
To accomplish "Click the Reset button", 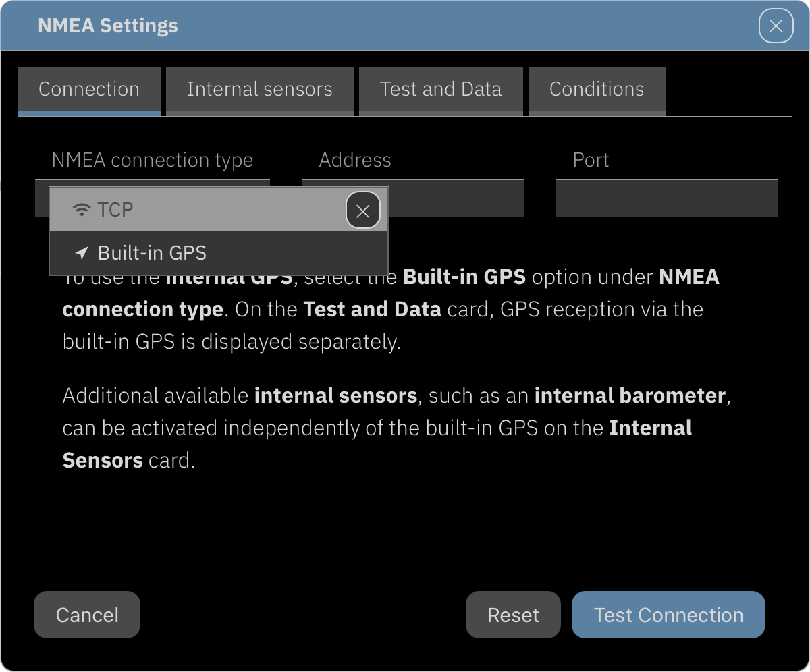I will pos(513,615).
